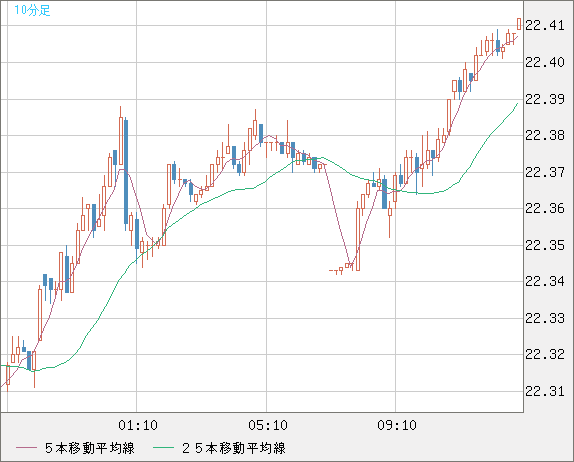Click the 22.31 price axis label
This screenshot has height=462, width=574.
click(545, 391)
